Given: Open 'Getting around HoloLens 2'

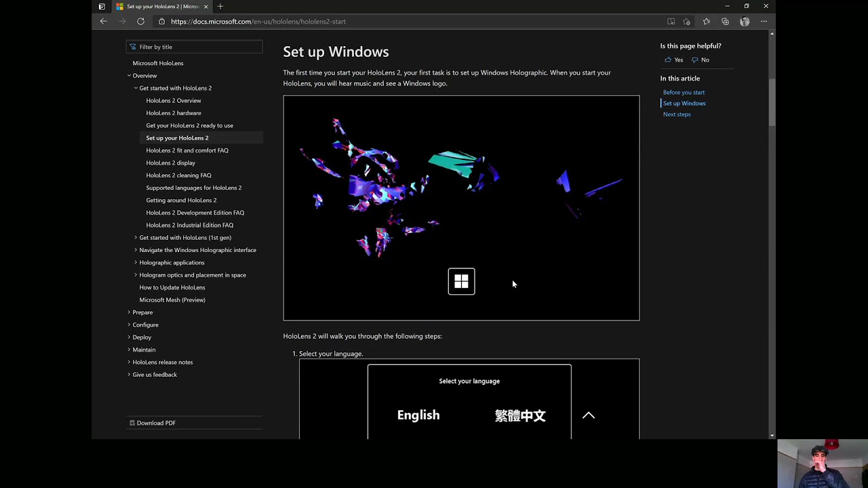Looking at the screenshot, I should (181, 200).
